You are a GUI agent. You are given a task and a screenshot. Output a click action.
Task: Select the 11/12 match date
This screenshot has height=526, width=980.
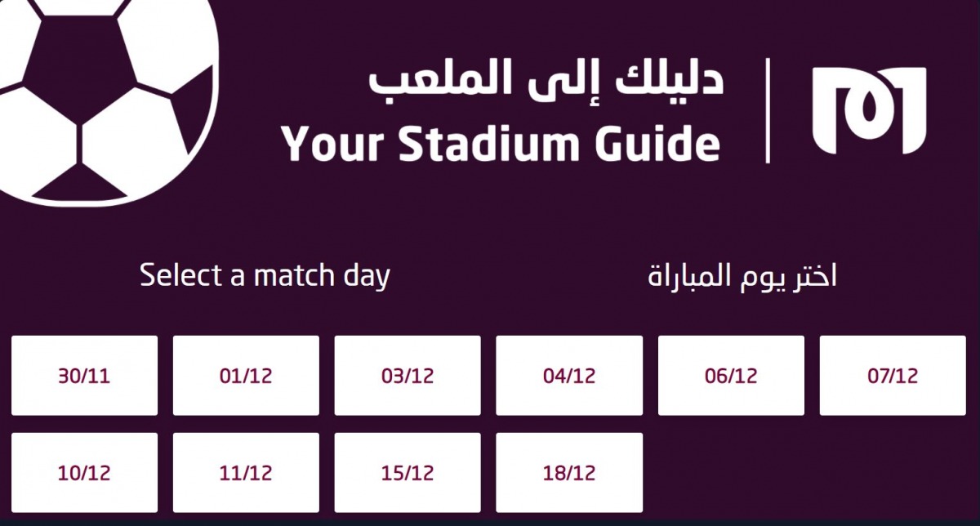246,472
